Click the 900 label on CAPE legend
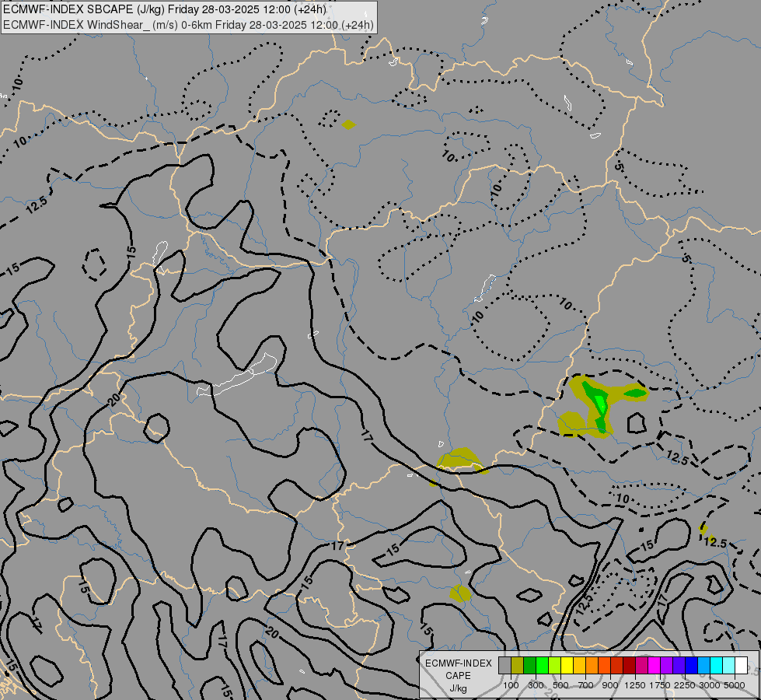This screenshot has width=761, height=700. coord(610,685)
